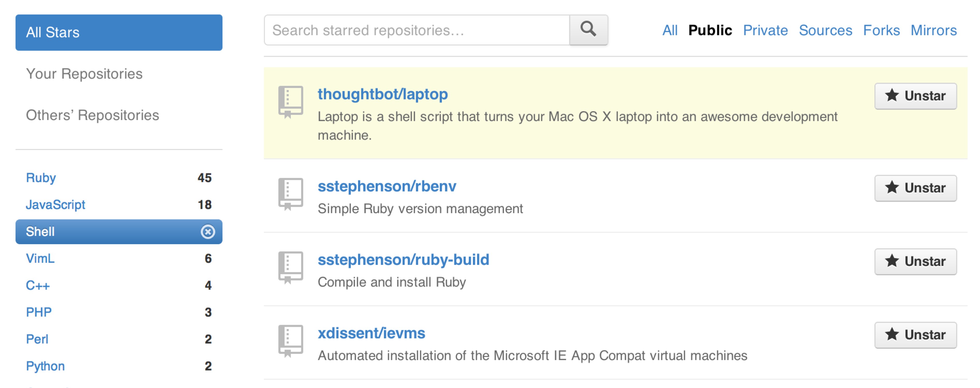Open the Others' Repositories section
This screenshot has width=980, height=388.
click(x=93, y=115)
